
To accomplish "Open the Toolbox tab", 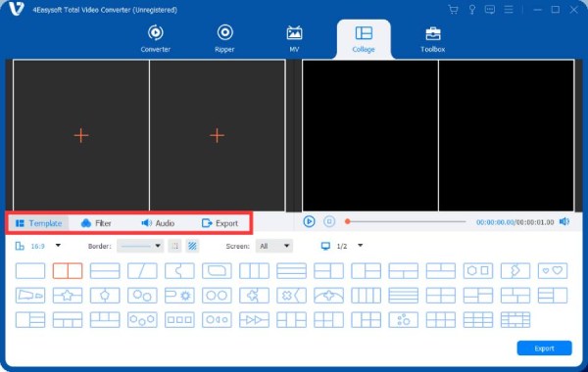I will [433, 39].
